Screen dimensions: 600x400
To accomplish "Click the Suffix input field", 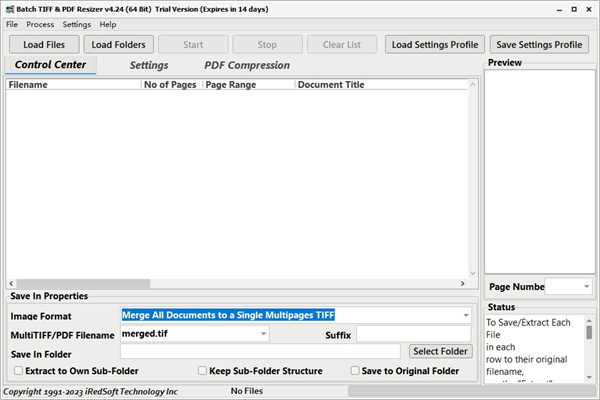I will (x=413, y=333).
